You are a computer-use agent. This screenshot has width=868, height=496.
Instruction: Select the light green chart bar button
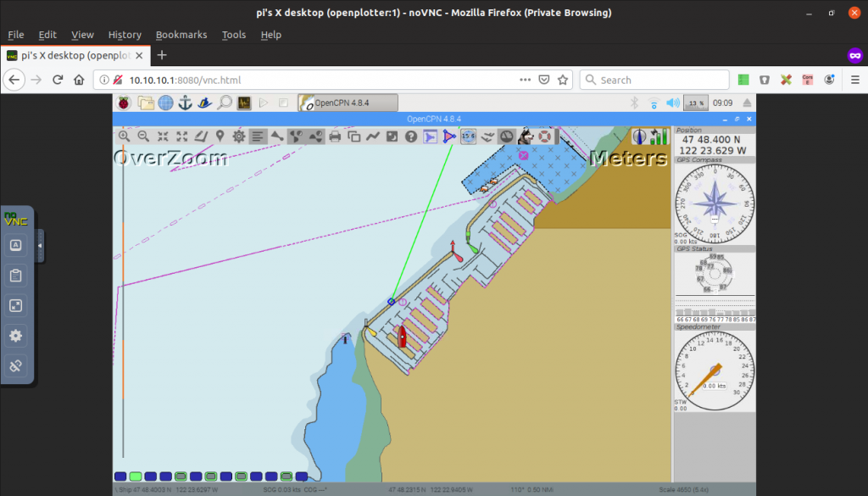[x=136, y=476]
